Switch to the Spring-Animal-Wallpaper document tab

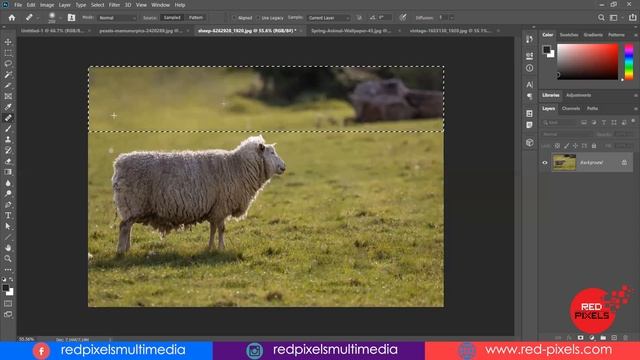coord(351,31)
